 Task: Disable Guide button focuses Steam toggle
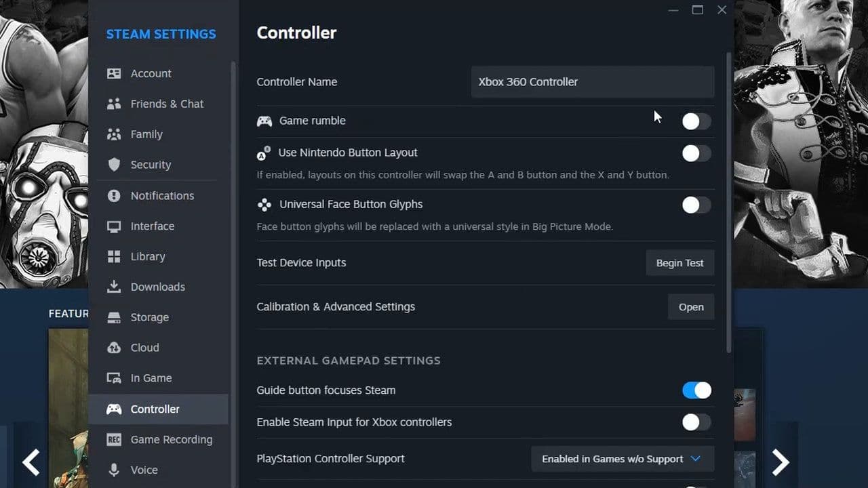tap(696, 390)
